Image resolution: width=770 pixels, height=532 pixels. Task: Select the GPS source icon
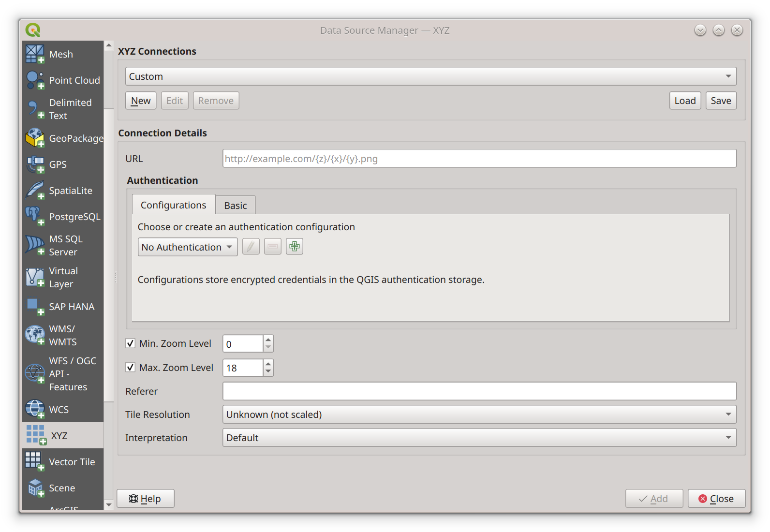pyautogui.click(x=35, y=164)
